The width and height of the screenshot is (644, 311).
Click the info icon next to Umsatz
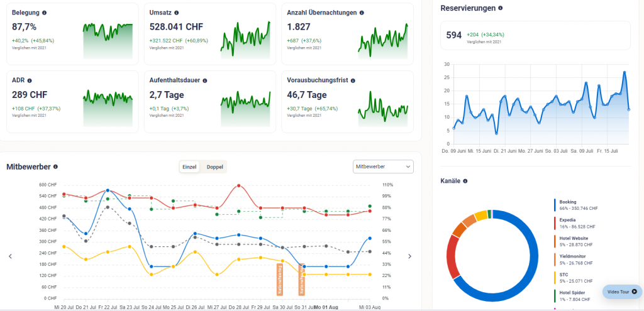(x=176, y=13)
